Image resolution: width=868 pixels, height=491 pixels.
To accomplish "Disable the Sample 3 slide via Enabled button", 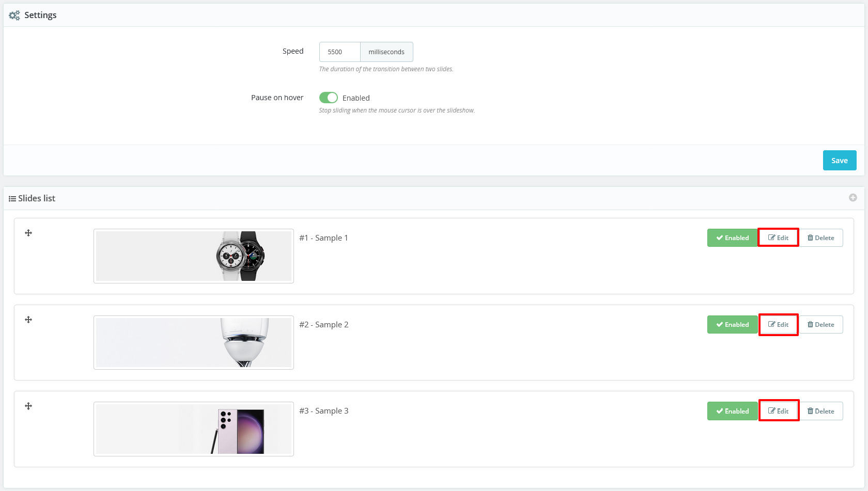I will pos(732,411).
